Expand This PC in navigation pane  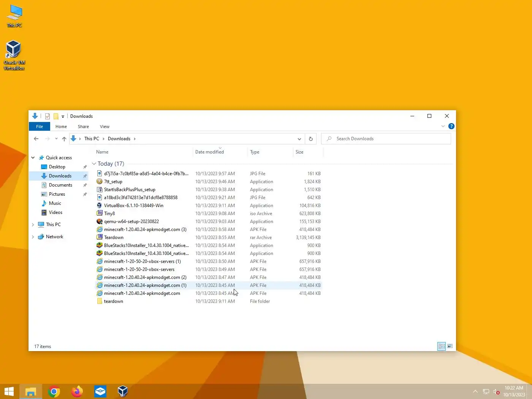point(33,225)
